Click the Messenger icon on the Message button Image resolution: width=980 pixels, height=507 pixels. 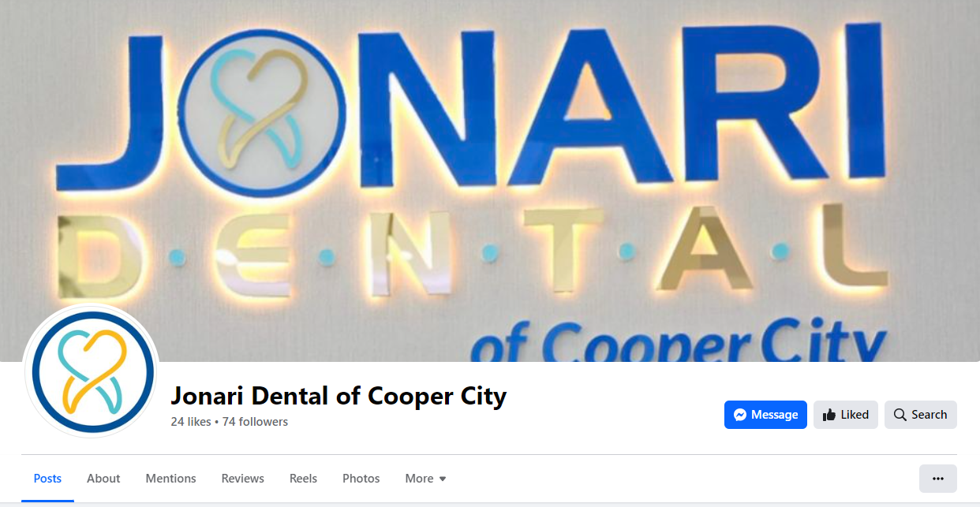[740, 415]
